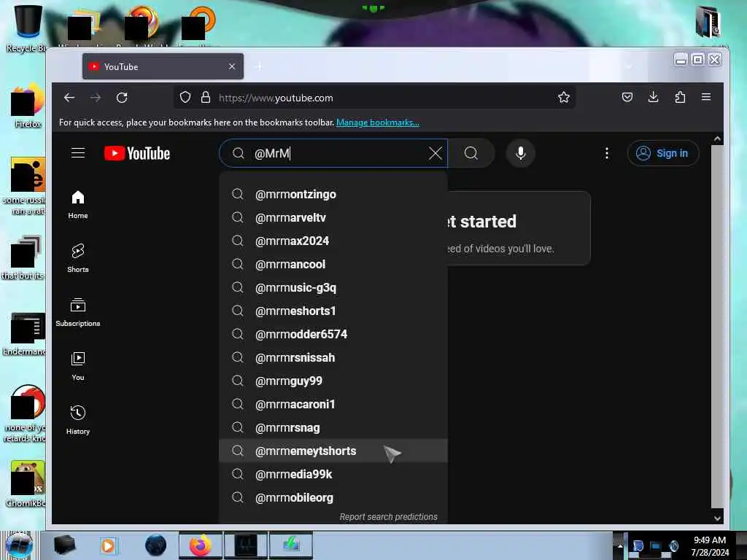The height and width of the screenshot is (560, 747).
Task: Choose suggestion @mrmeshorts1
Action: [x=333, y=311]
